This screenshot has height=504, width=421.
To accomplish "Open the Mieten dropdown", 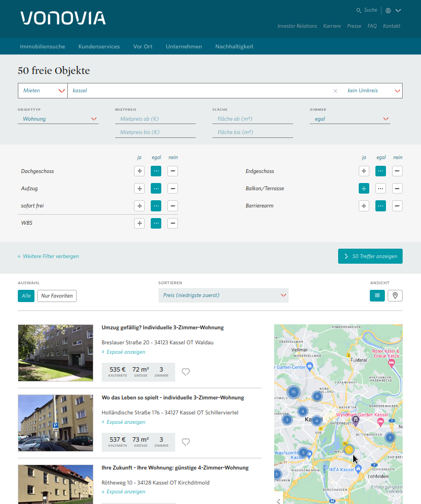I will coord(43,91).
